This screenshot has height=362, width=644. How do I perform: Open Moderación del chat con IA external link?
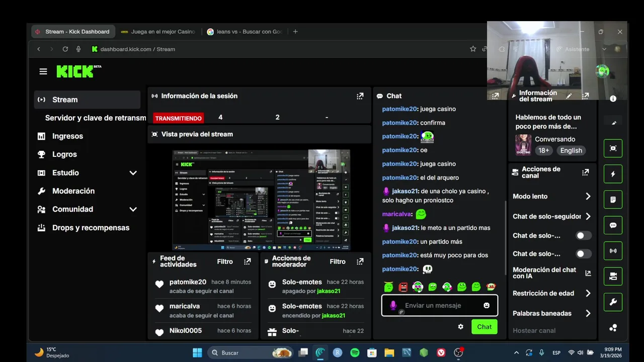588,273
